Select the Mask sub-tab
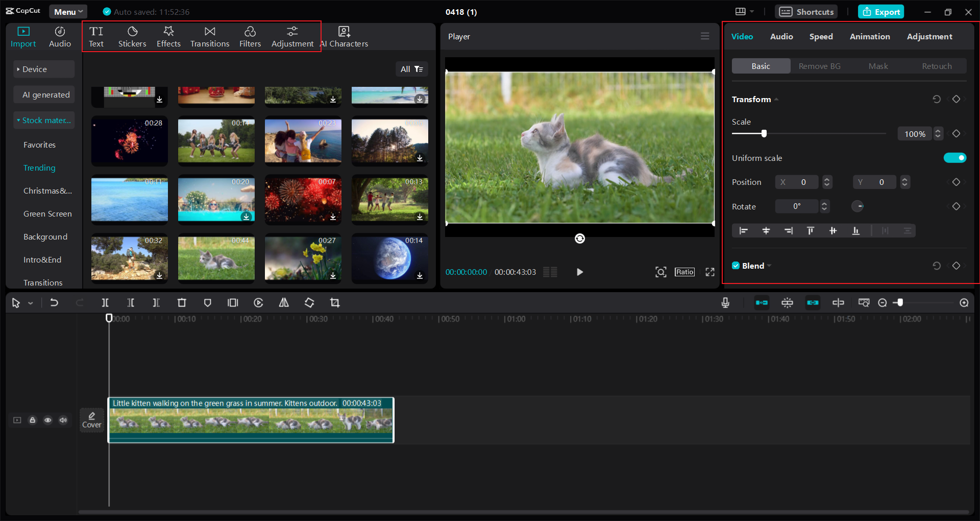Viewport: 980px width, 521px height. (878, 66)
